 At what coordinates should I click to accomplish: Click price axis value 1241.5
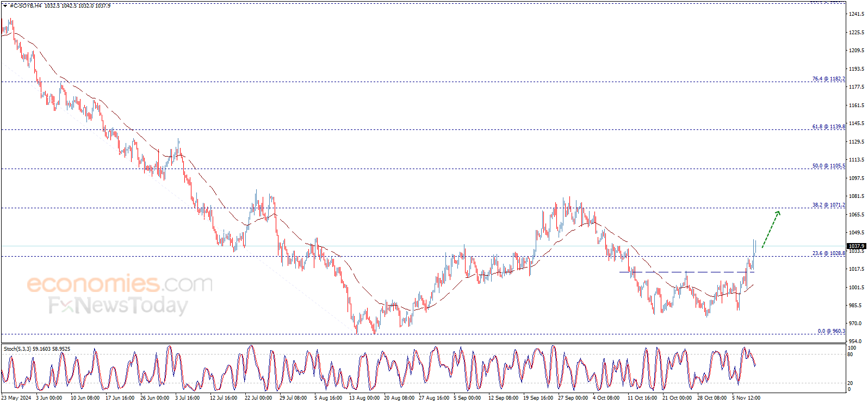click(857, 14)
